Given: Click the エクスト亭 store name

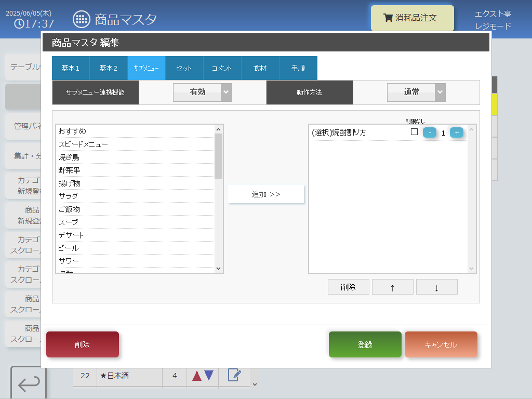Looking at the screenshot, I should coord(493,14).
